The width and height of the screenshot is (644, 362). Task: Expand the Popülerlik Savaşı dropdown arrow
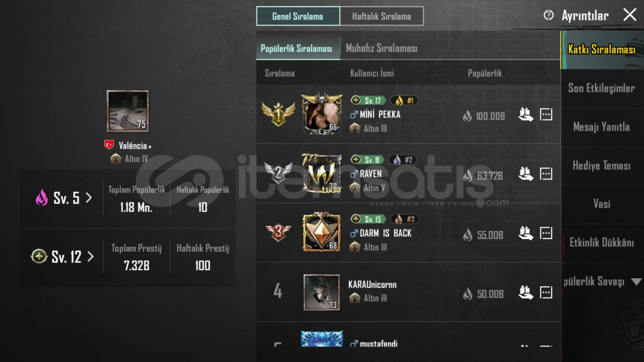[x=636, y=281]
